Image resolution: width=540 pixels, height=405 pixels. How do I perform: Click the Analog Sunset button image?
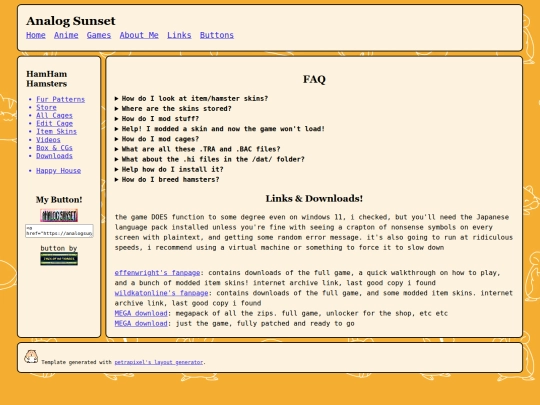point(59,216)
